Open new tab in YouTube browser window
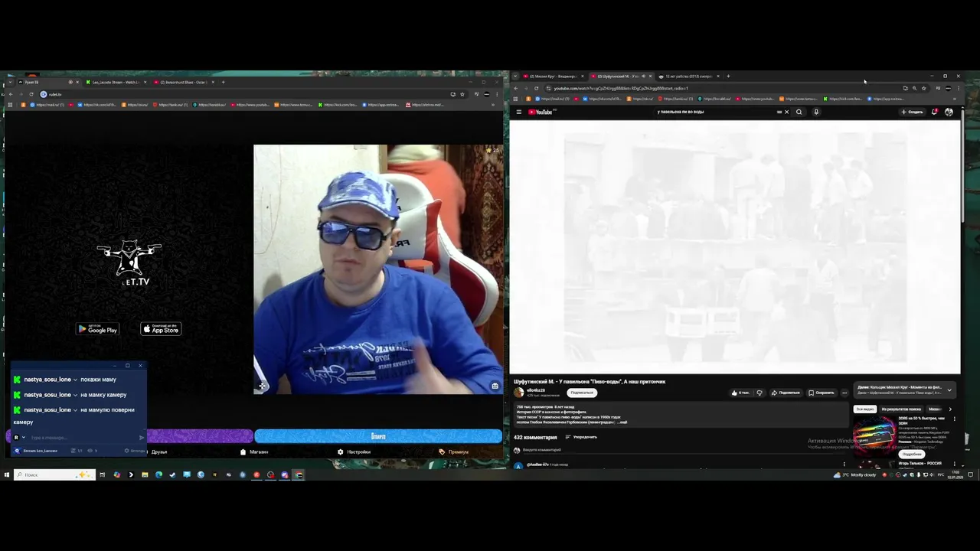This screenshot has height=551, width=980. pyautogui.click(x=728, y=76)
